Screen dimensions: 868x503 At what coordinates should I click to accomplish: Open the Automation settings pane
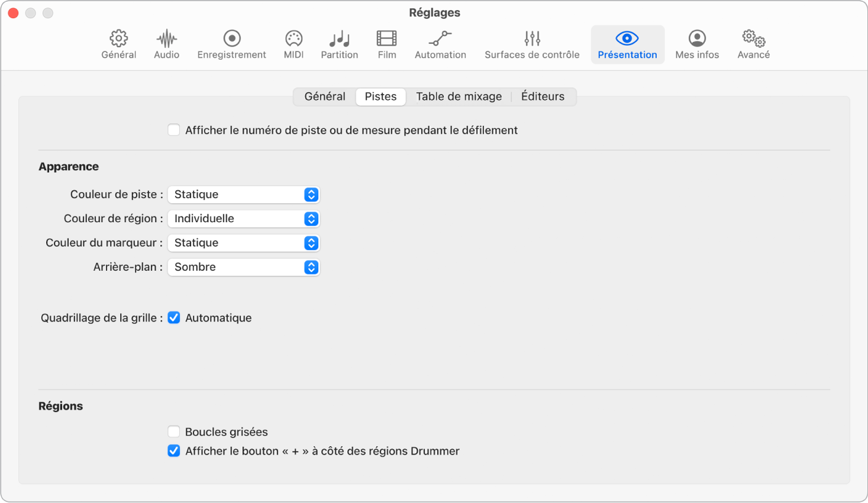[441, 44]
